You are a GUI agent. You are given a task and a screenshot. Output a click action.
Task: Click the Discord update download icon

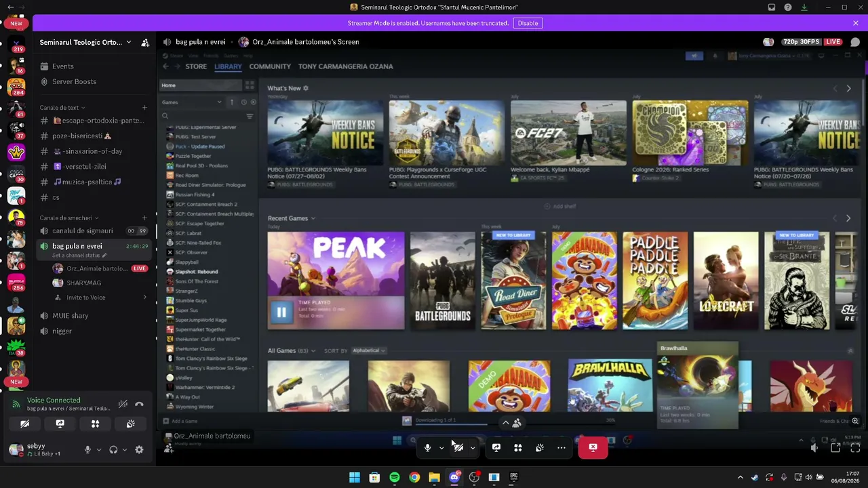(x=804, y=7)
